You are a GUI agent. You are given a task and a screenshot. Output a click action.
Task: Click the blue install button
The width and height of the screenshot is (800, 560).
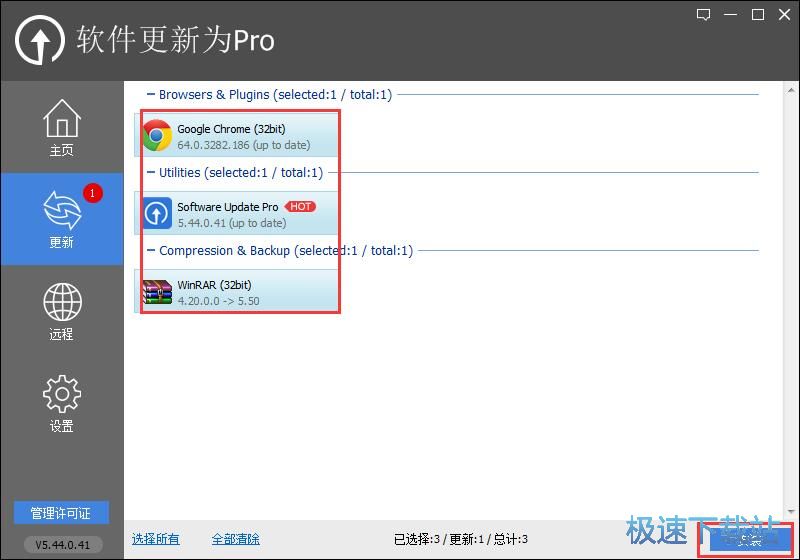point(748,540)
